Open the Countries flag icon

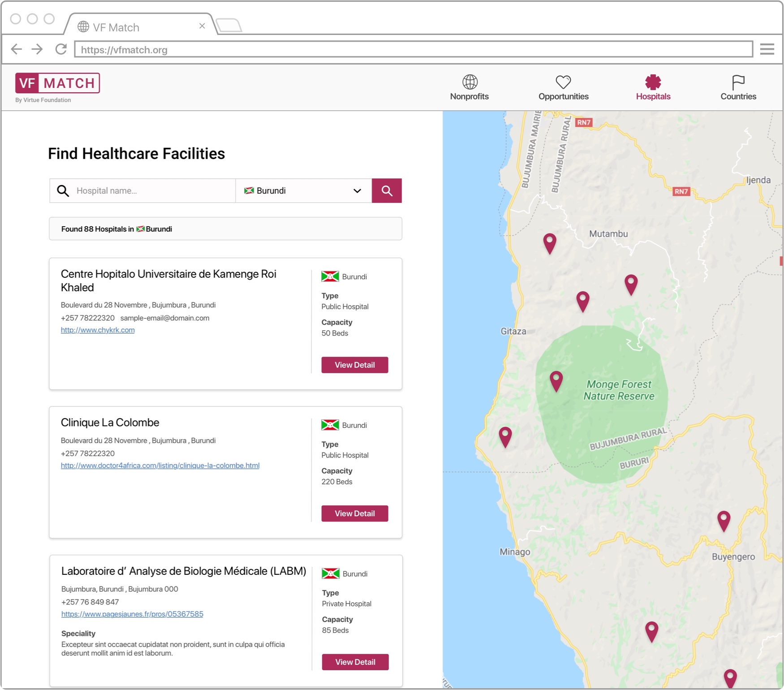tap(738, 82)
